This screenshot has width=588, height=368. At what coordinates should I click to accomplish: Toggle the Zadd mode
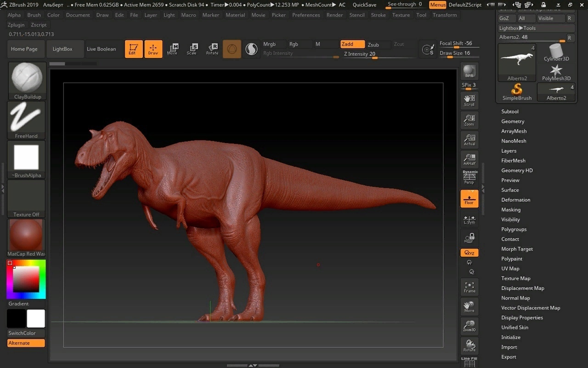tap(353, 44)
